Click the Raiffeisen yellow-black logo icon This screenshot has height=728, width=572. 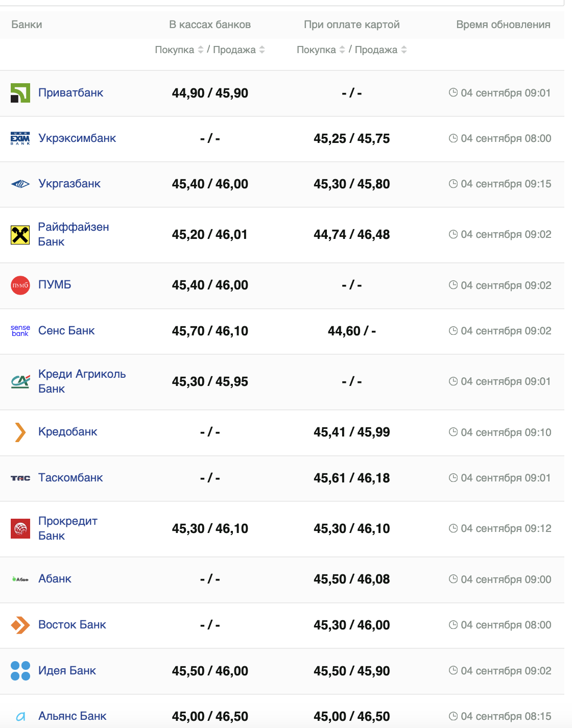(20, 235)
